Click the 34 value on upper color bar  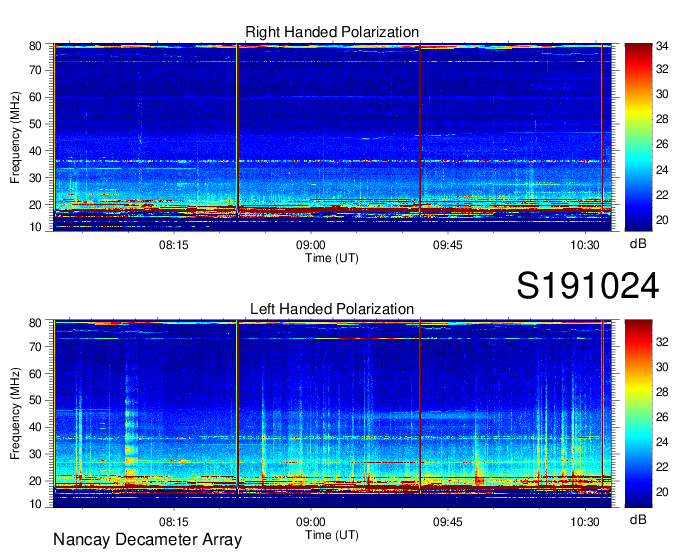[662, 46]
